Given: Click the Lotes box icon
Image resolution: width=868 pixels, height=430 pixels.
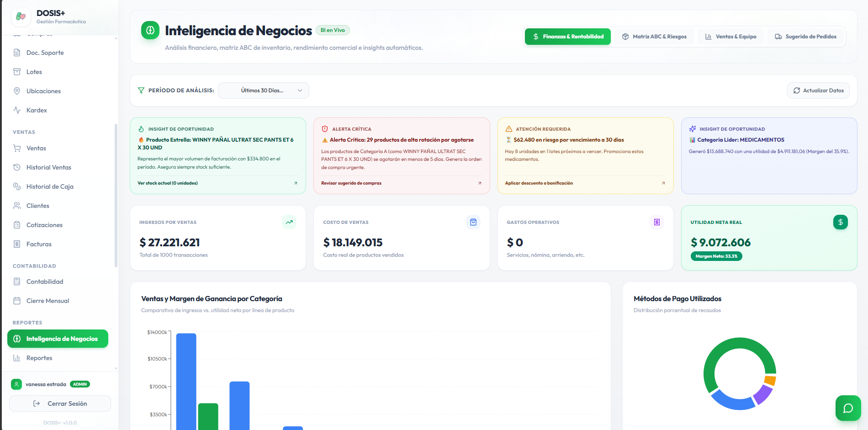Looking at the screenshot, I should coord(17,72).
